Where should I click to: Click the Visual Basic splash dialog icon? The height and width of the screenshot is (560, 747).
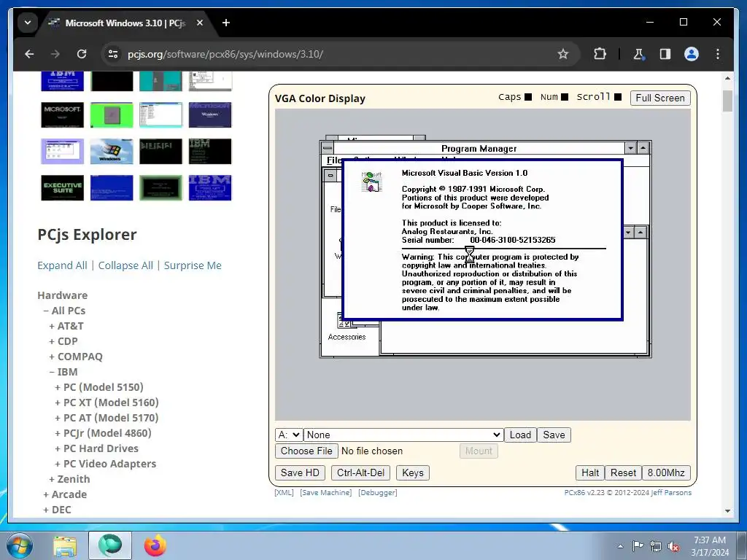point(371,182)
